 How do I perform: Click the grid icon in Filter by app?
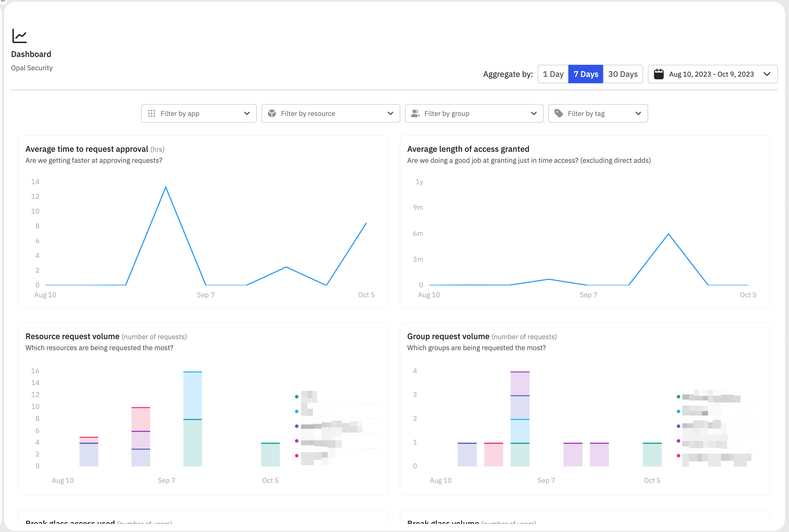point(151,113)
